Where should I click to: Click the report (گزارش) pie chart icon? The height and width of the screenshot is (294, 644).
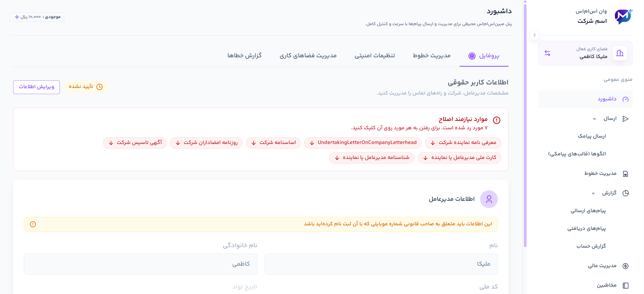coord(625,193)
